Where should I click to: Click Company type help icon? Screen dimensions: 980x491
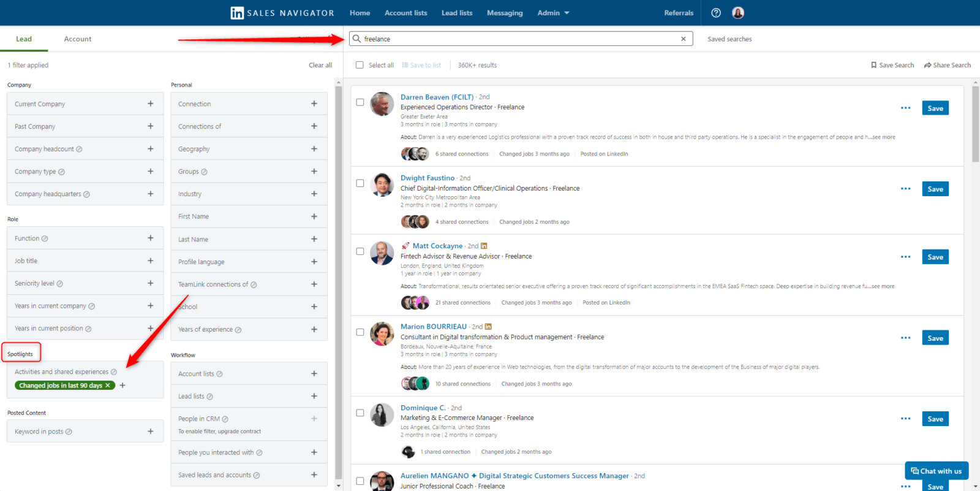(61, 172)
